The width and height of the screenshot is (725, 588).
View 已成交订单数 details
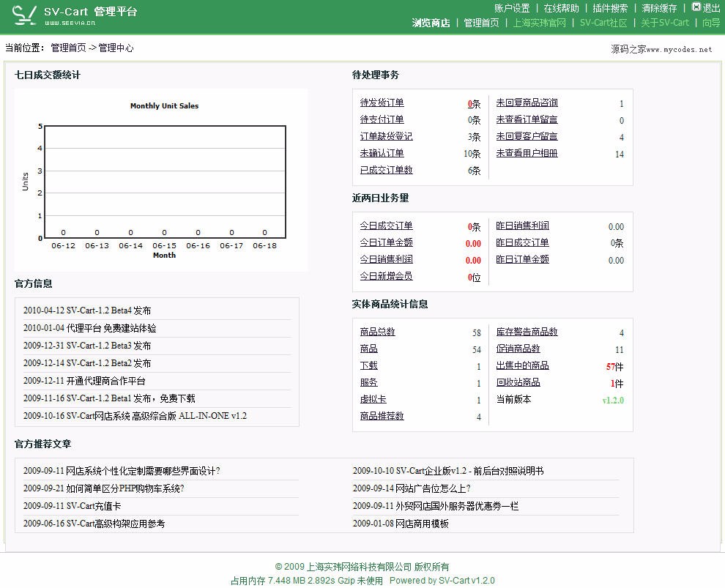pyautogui.click(x=387, y=170)
